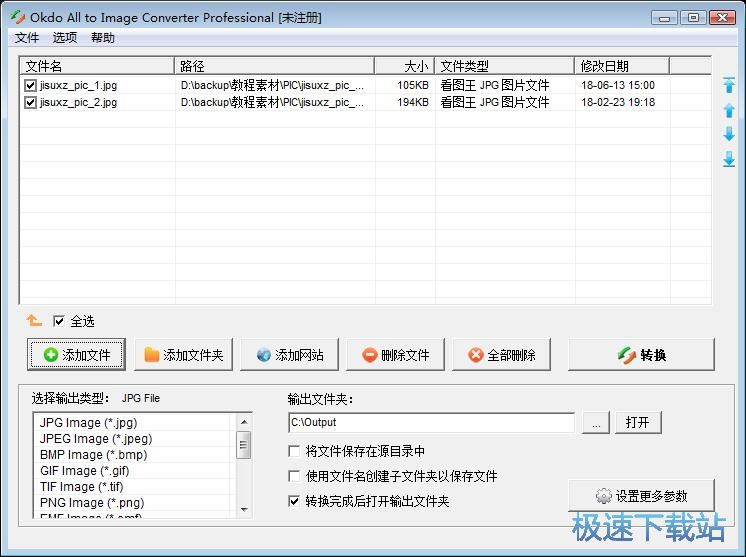
Task: Open the 设置更多参数 settings button
Action: pyautogui.click(x=641, y=496)
